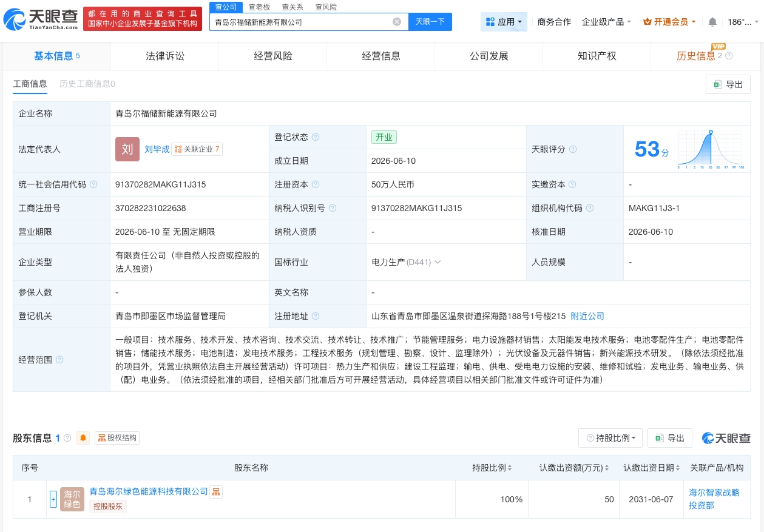Image resolution: width=764 pixels, height=532 pixels.
Task: Click 开业 status badge
Action: [x=384, y=137]
